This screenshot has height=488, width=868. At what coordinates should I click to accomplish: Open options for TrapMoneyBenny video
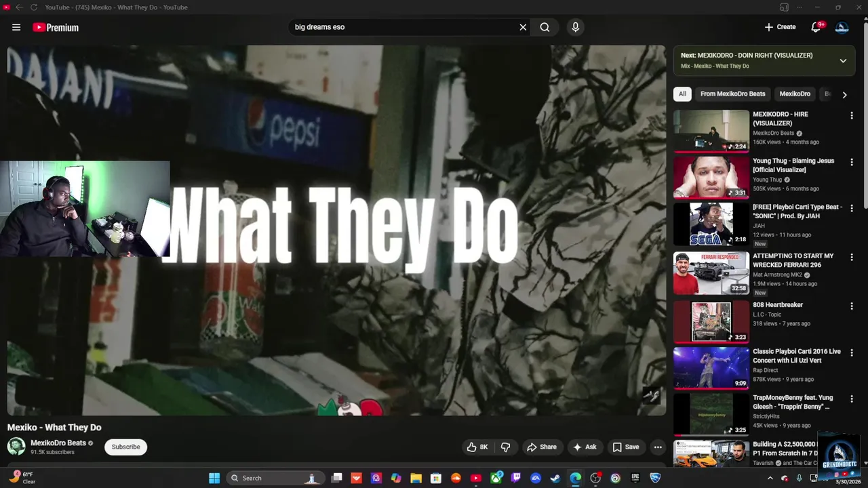pos(852,399)
